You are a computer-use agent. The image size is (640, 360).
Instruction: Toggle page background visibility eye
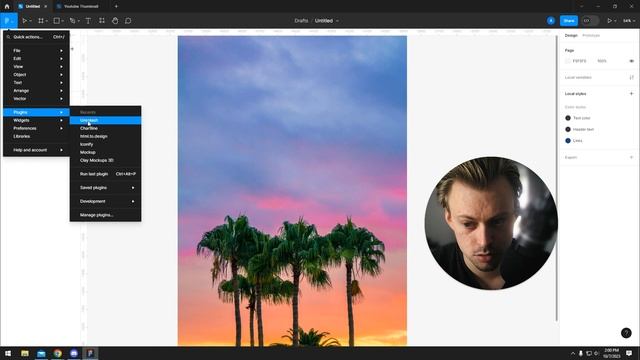[631, 61]
